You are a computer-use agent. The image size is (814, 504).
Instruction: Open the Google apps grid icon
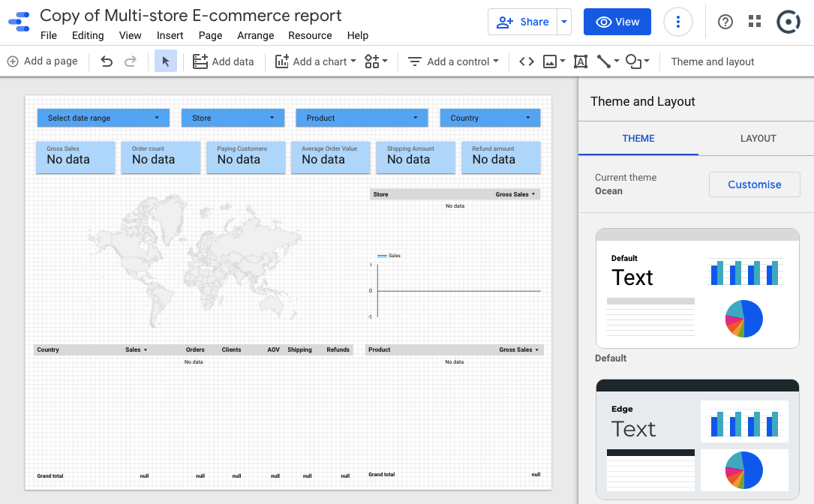point(755,21)
